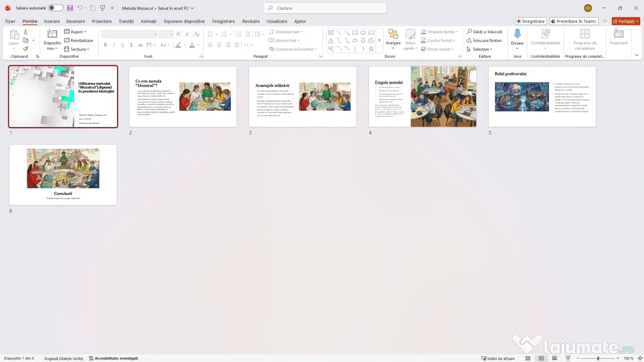This screenshot has height=362, width=644.
Task: Click the Save floppy disk icon
Action: tap(70, 8)
